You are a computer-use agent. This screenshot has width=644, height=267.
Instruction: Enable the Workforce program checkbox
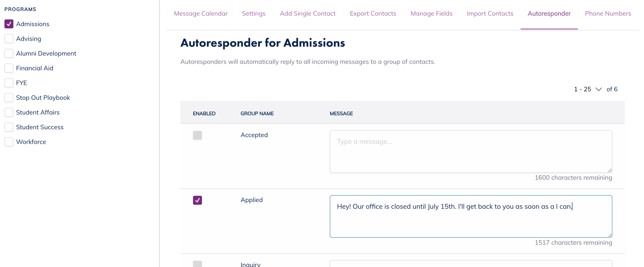coord(9,142)
